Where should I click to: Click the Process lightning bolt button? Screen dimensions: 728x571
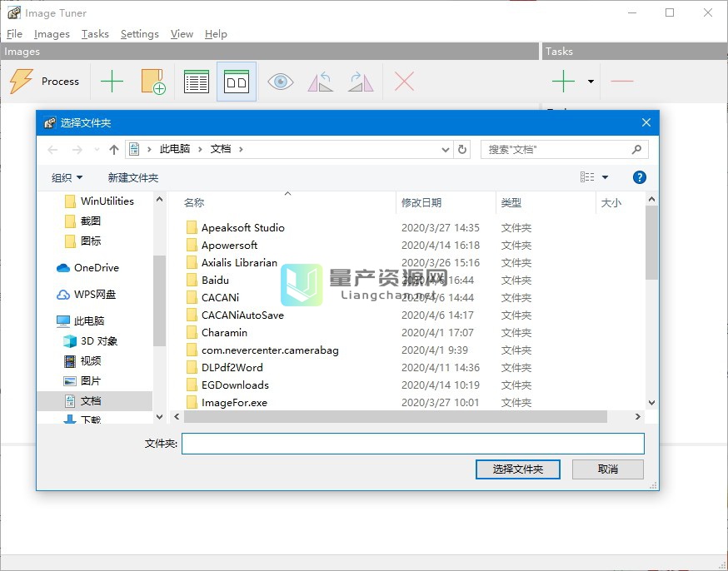click(x=43, y=82)
